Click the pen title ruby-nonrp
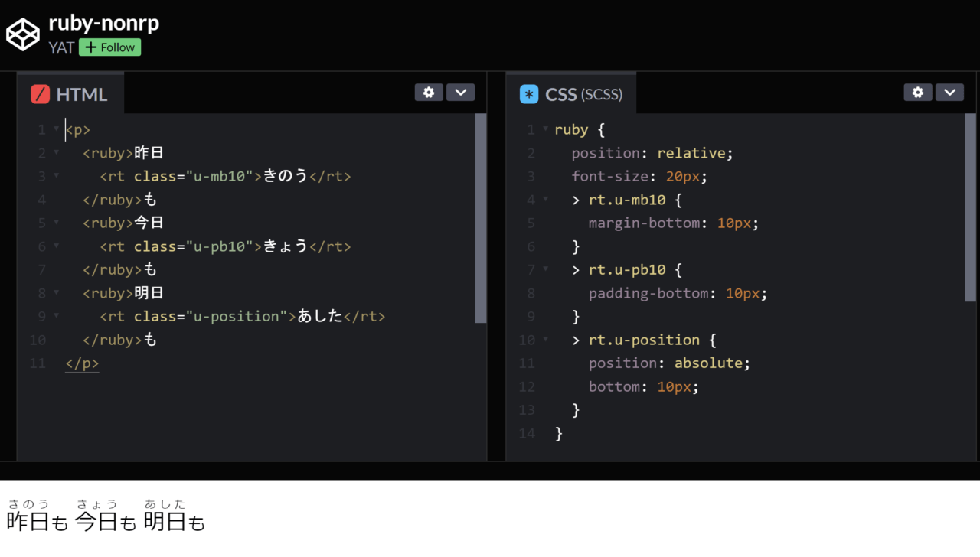980x557 pixels. [104, 24]
